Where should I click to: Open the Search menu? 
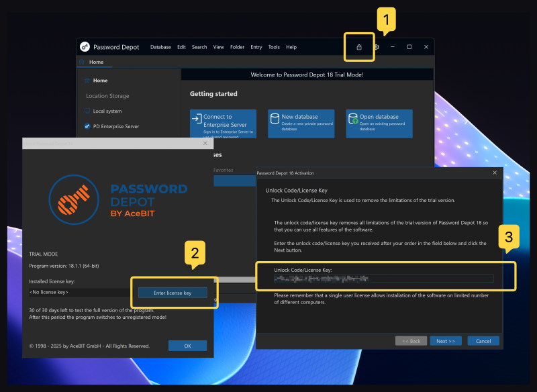[x=199, y=47]
